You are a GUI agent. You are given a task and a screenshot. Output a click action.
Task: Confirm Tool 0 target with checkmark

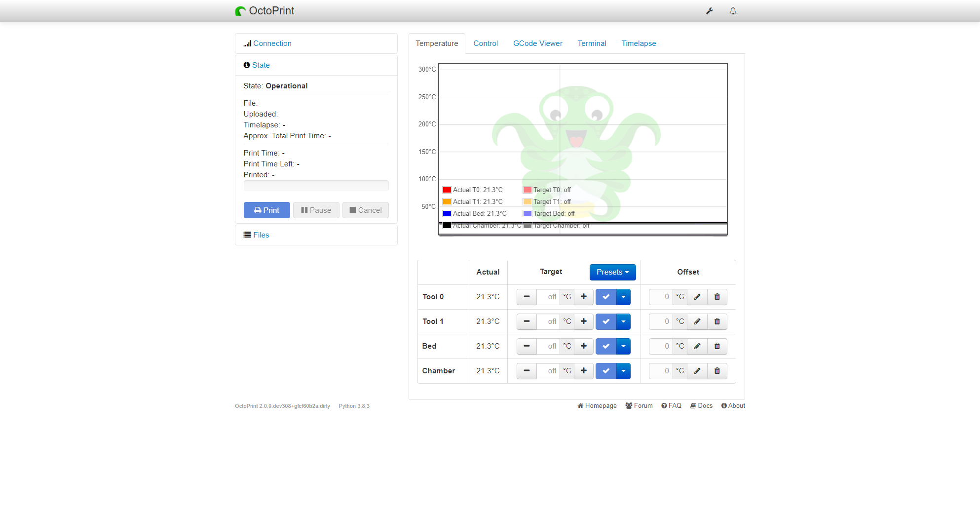click(x=606, y=297)
